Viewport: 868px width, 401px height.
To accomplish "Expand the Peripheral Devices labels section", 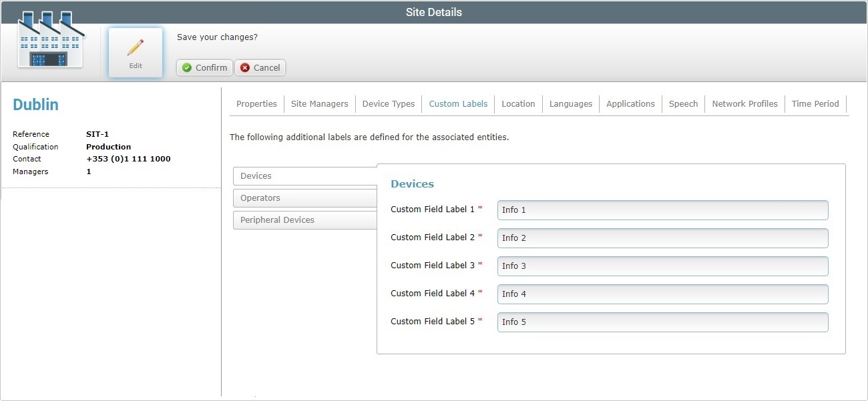I will [x=304, y=220].
